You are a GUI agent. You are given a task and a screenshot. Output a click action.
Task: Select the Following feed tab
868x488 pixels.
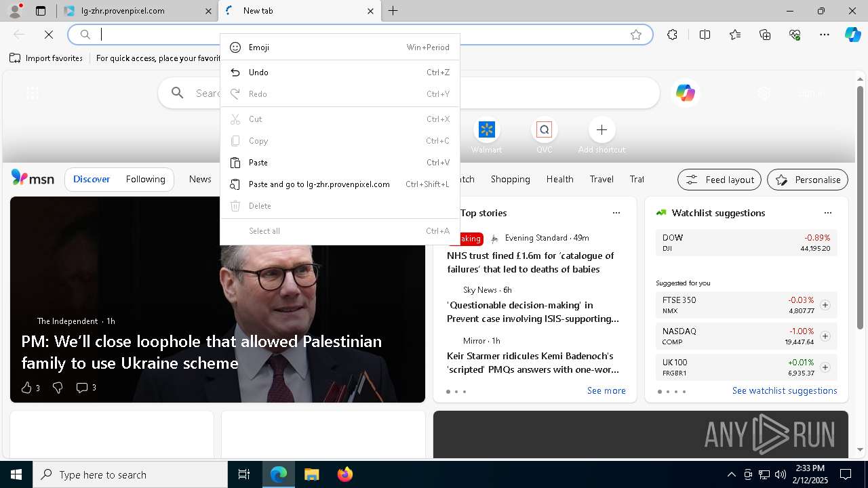tap(145, 179)
